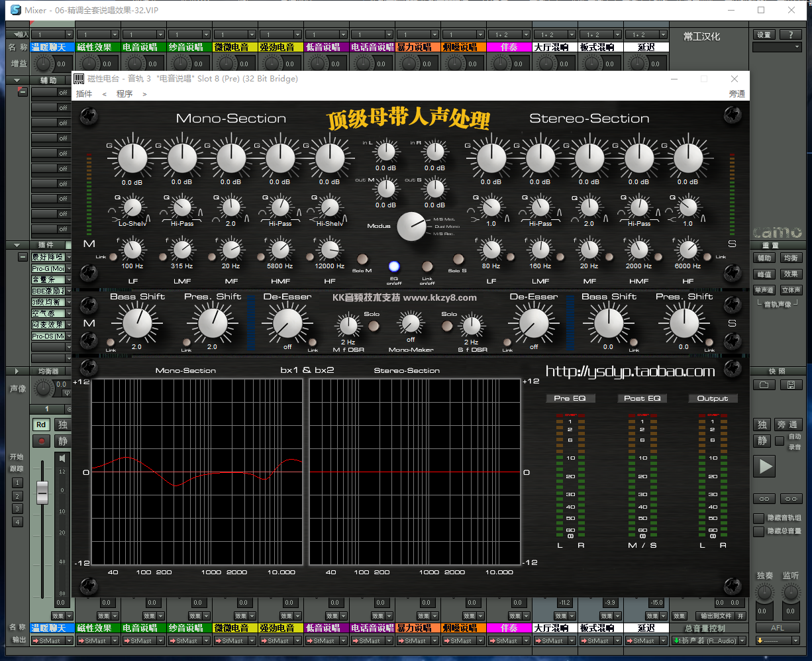Click the Stereo HF 6000 Hz frequency knob
The image size is (812, 661).
coord(688,250)
